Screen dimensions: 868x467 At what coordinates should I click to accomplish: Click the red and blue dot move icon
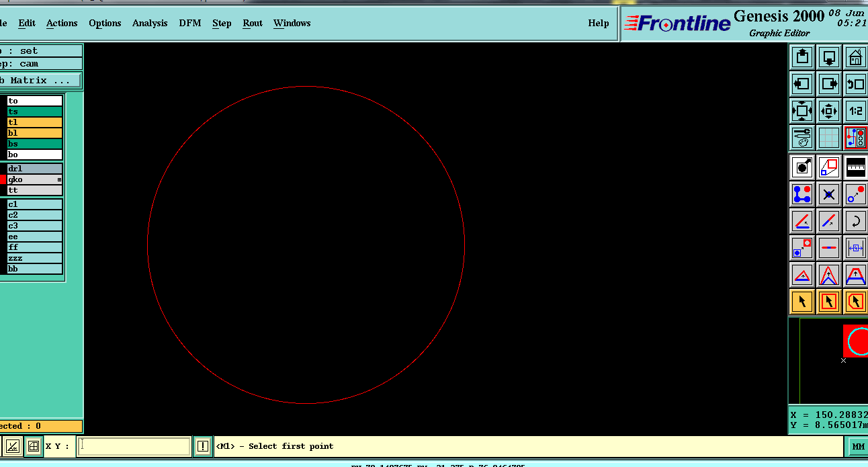point(856,194)
